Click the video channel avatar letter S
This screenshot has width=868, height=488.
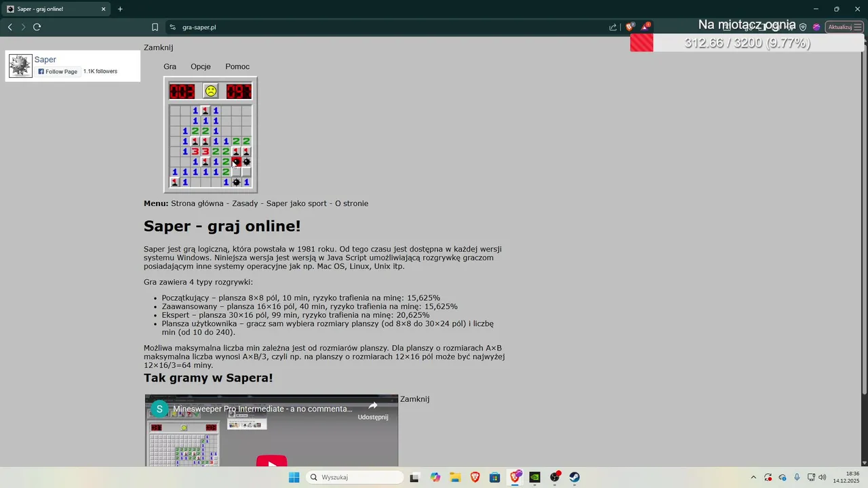point(159,409)
